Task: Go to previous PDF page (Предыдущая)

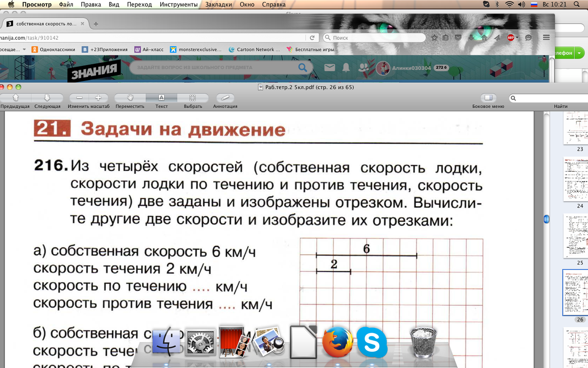Action: pos(15,98)
